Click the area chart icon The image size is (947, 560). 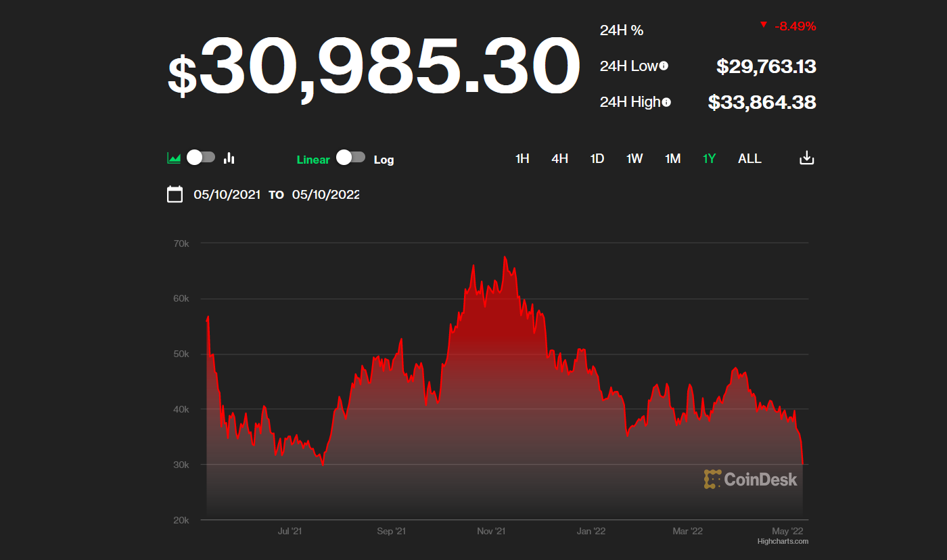(174, 158)
